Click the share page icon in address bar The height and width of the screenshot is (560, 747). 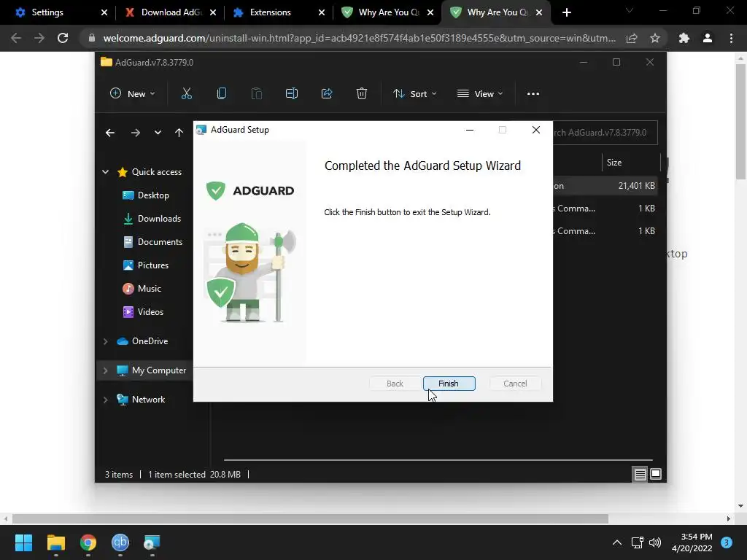(632, 38)
